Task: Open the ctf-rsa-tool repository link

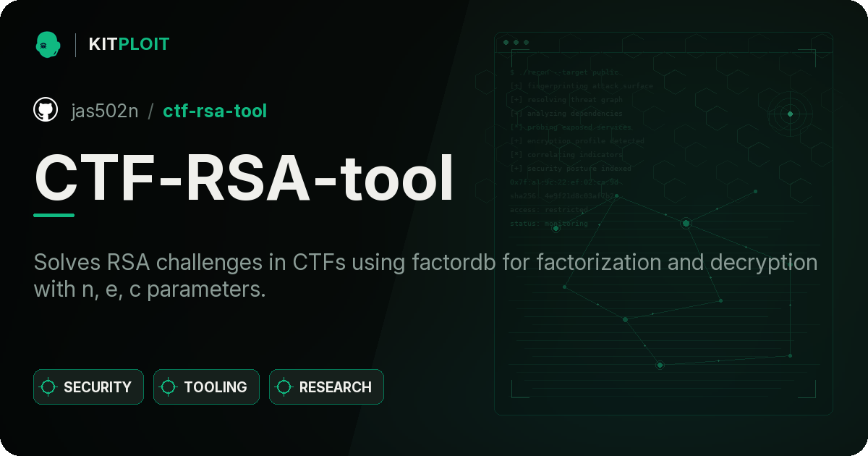Action: pyautogui.click(x=215, y=111)
